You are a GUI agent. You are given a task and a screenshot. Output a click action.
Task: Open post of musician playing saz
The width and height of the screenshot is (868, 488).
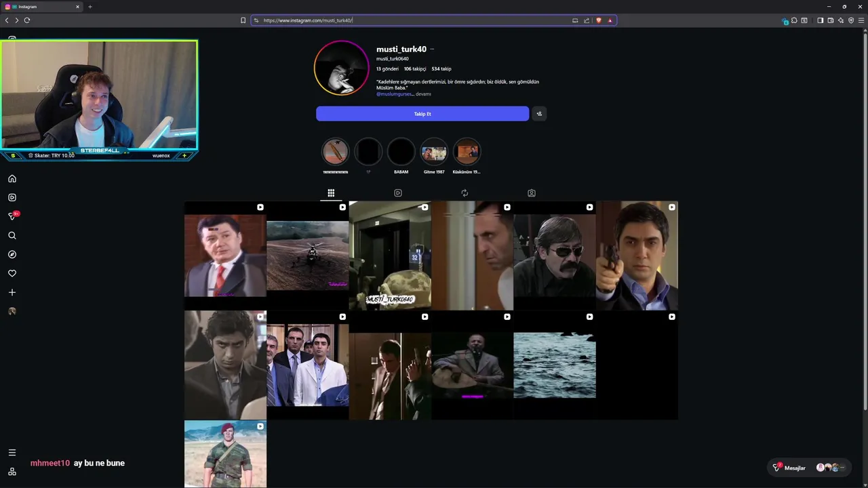pos(472,365)
